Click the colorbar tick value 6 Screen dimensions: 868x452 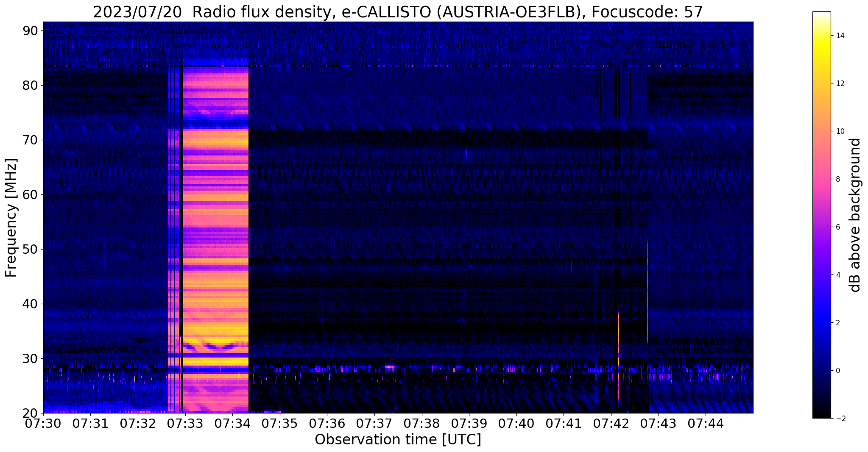(x=837, y=227)
